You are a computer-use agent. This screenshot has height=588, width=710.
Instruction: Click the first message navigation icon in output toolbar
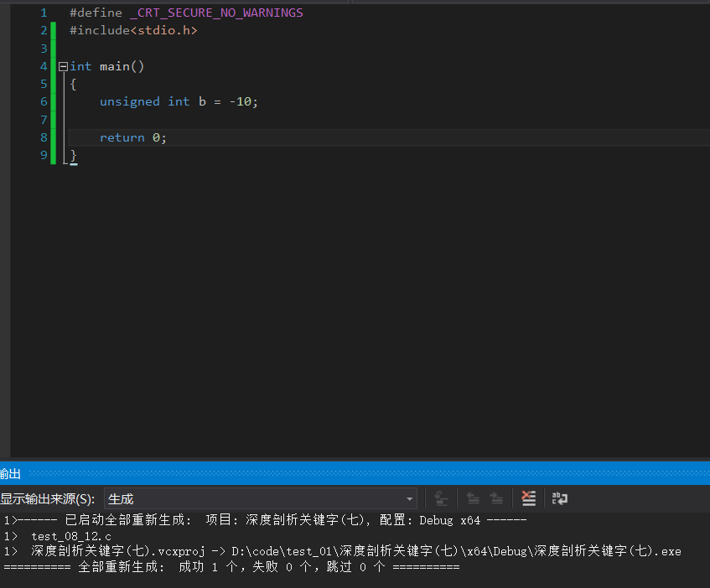coord(440,498)
